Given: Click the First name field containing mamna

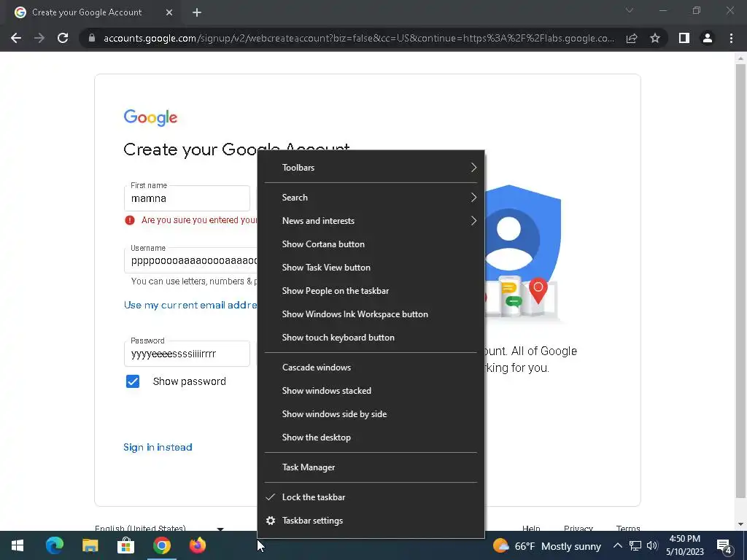Looking at the screenshot, I should [x=187, y=198].
